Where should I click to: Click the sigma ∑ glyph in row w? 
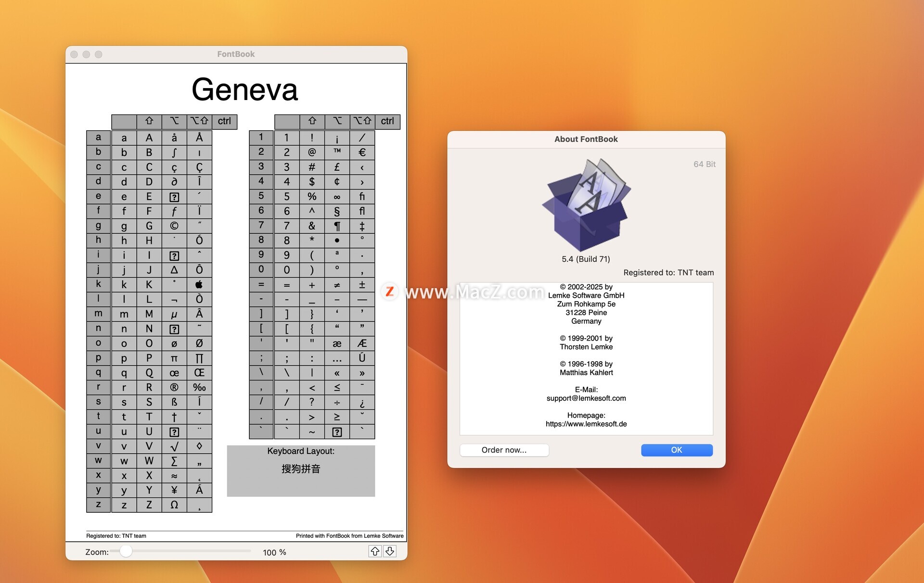click(x=174, y=461)
